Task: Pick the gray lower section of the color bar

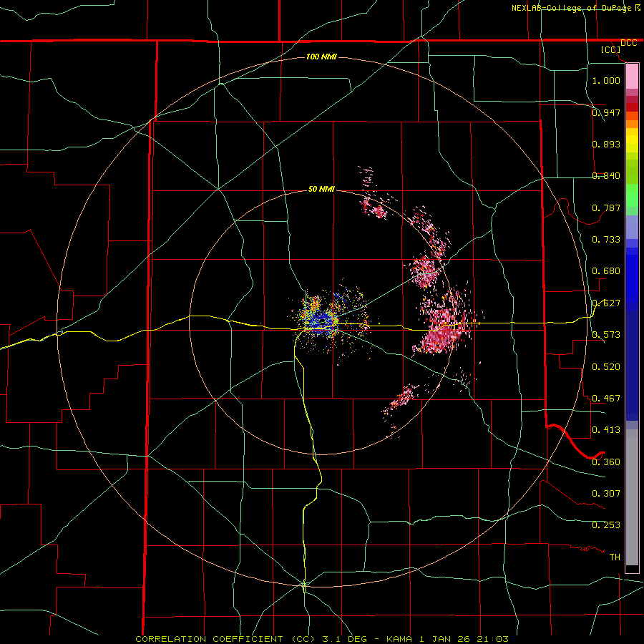Action: pos(632,497)
